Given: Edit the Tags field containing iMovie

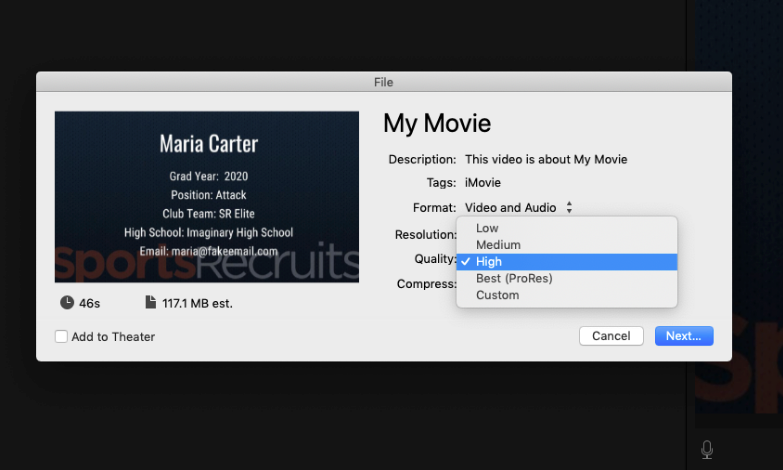Looking at the screenshot, I should (x=482, y=183).
